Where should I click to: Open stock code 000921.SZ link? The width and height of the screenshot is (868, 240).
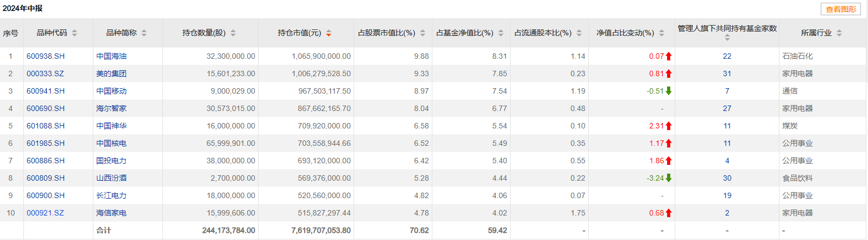coord(45,213)
